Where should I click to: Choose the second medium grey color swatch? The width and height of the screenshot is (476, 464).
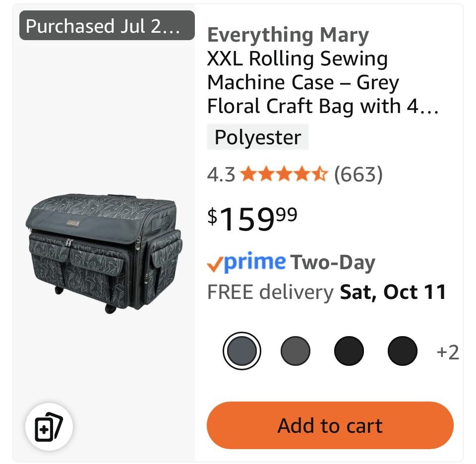[296, 351]
